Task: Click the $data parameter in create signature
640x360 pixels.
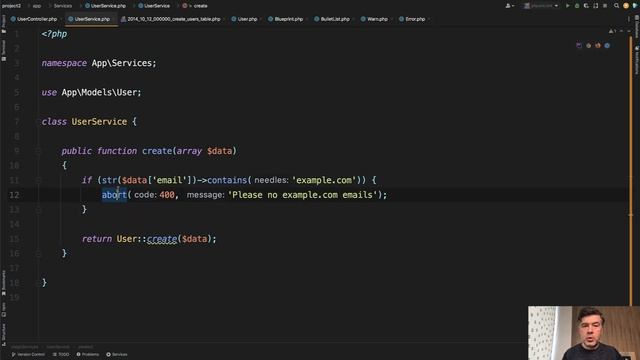Action: 220,151
